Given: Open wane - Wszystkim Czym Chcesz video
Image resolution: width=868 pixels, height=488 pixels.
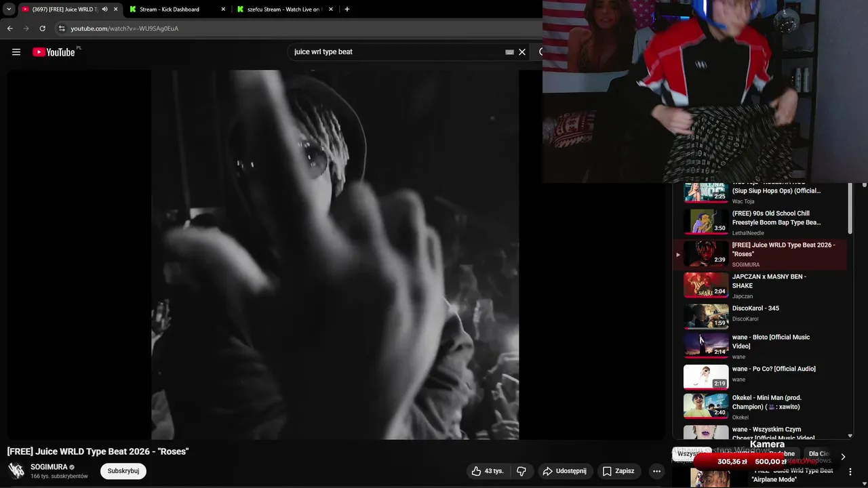Looking at the screenshot, I should tap(759, 432).
